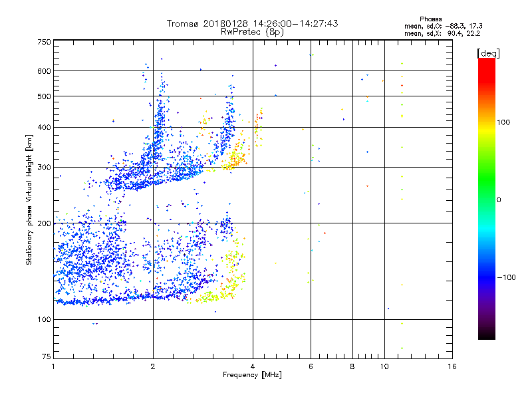Image resolution: width=532 pixels, height=399 pixels.
Task: Click the frequency tick label '10'
Action: pyautogui.click(x=384, y=366)
